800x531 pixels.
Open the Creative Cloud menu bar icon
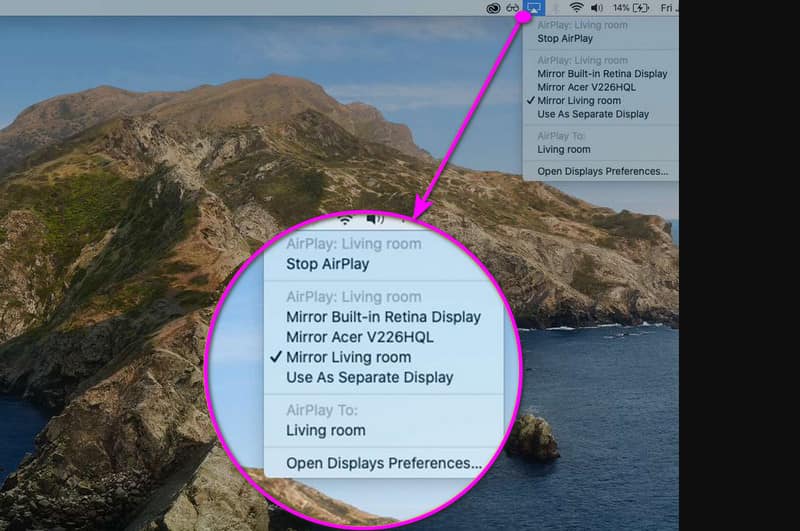pyautogui.click(x=493, y=8)
